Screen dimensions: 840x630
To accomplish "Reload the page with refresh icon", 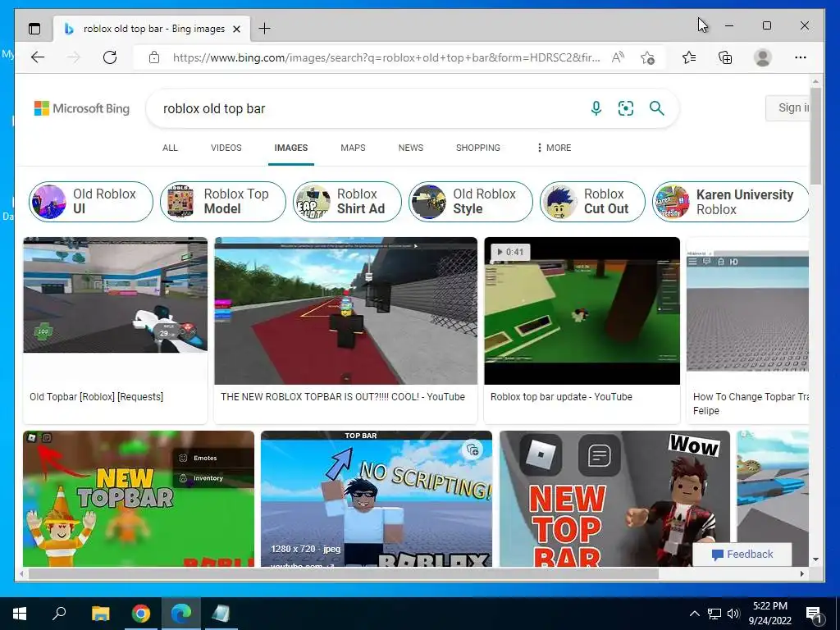I will (110, 57).
